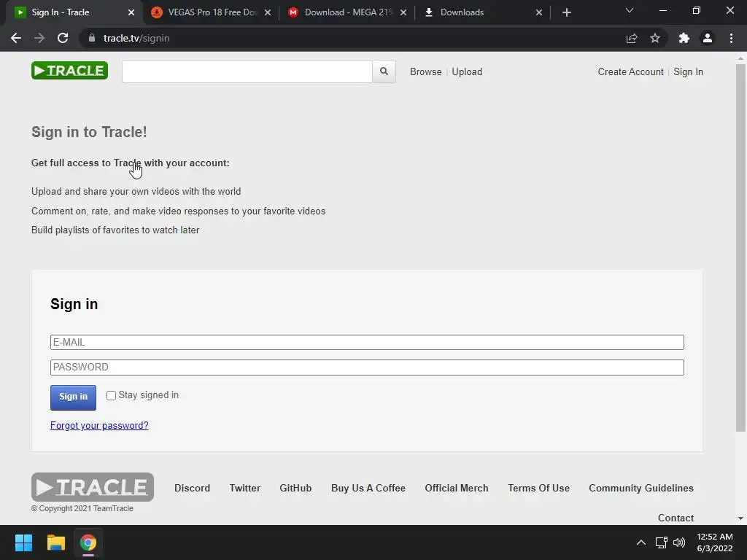The width and height of the screenshot is (747, 560).
Task: Open Community Guidelines link
Action: pos(640,488)
